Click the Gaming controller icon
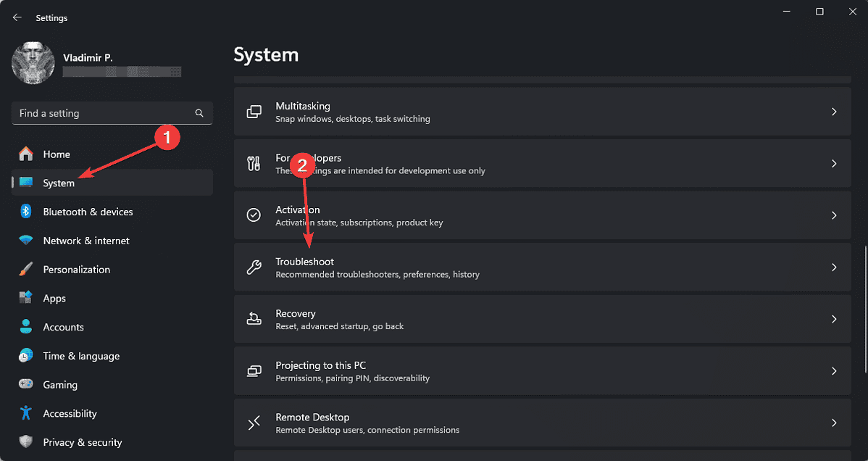 coord(27,385)
